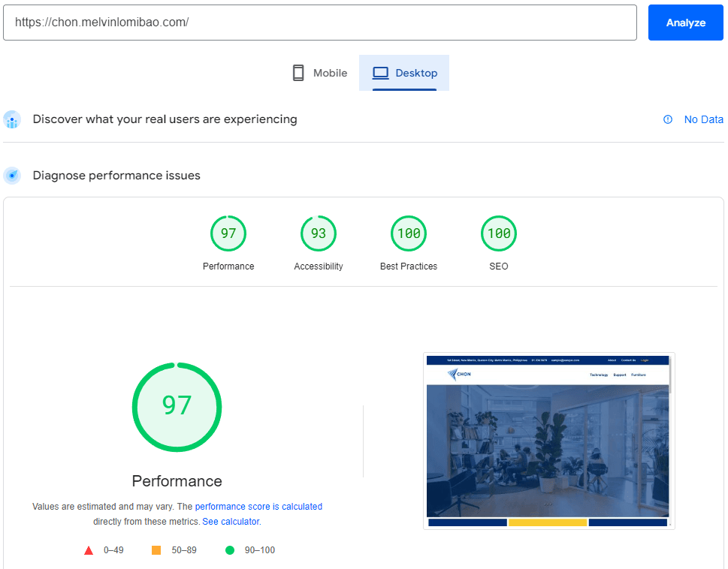
Task: Click the Analyze button
Action: click(x=685, y=23)
